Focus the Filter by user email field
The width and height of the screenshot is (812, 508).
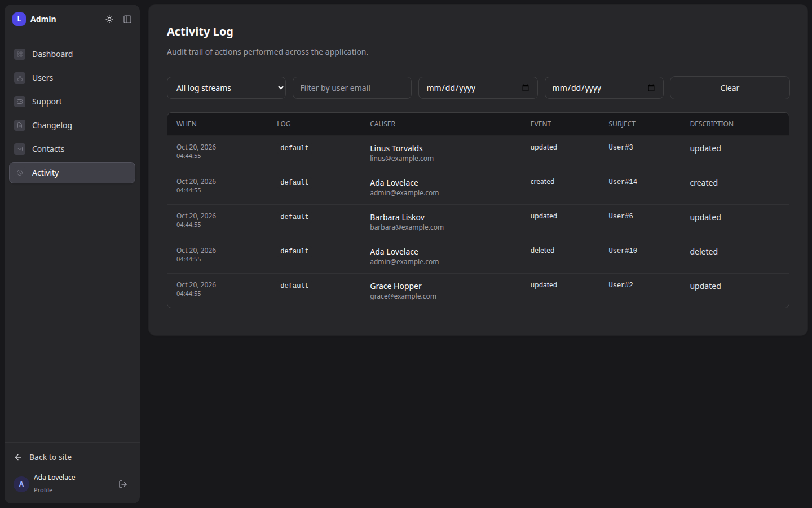[352, 88]
